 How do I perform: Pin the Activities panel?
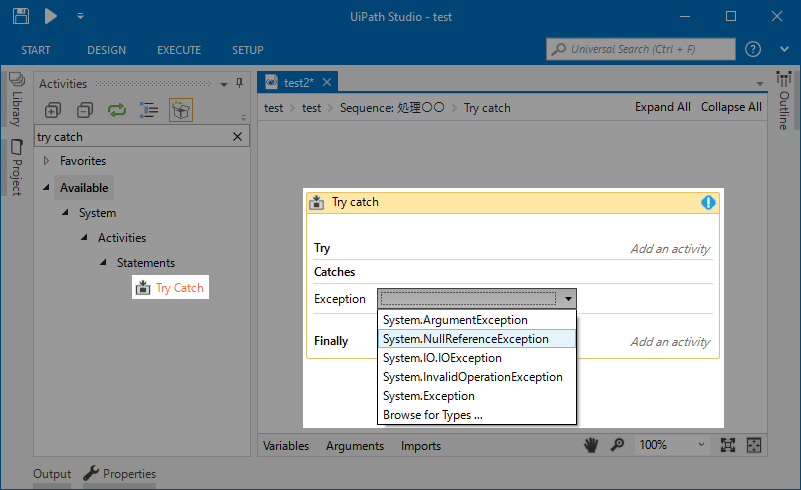240,83
